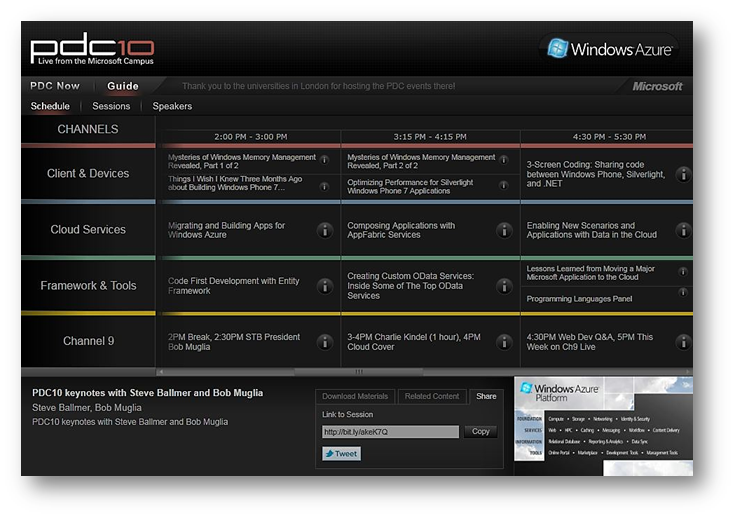Open info for 4:30PM Web Dev Q&A
The width and height of the screenshot is (735, 518).
[683, 342]
